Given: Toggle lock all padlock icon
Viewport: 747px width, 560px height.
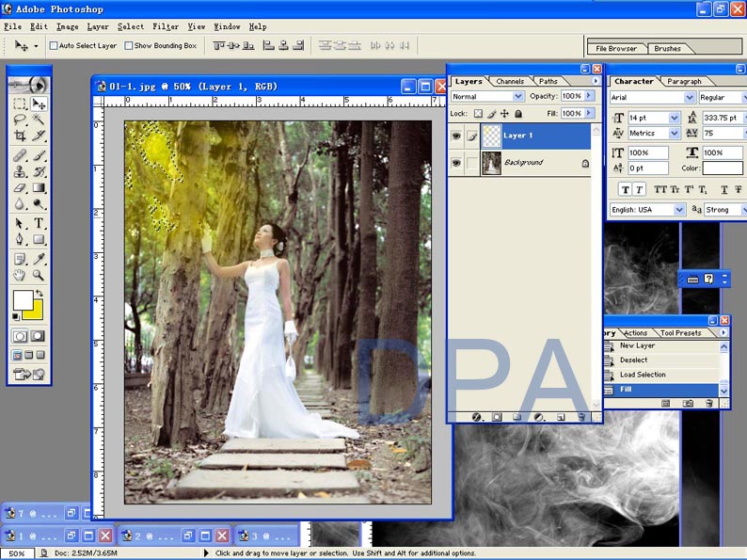Looking at the screenshot, I should pyautogui.click(x=518, y=114).
